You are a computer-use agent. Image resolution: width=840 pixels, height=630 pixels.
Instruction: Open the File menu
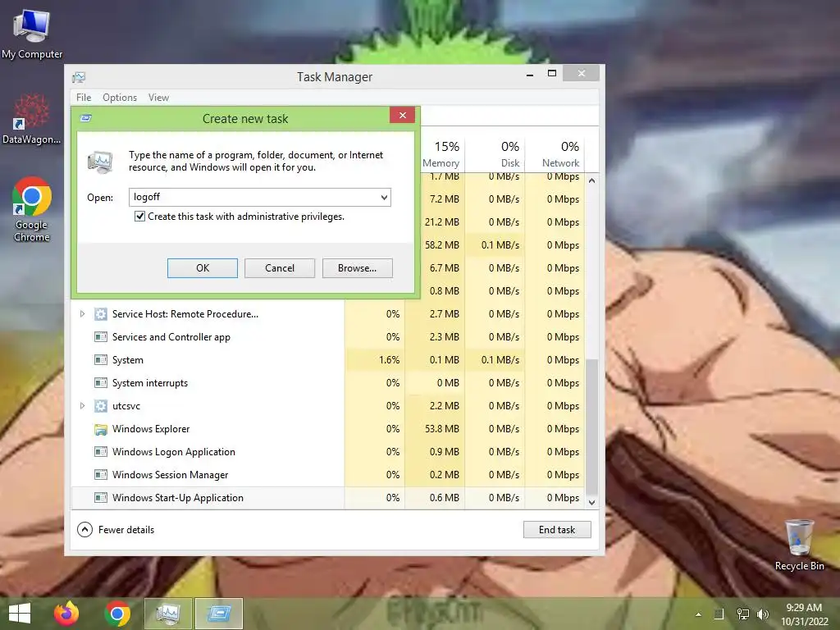84,98
